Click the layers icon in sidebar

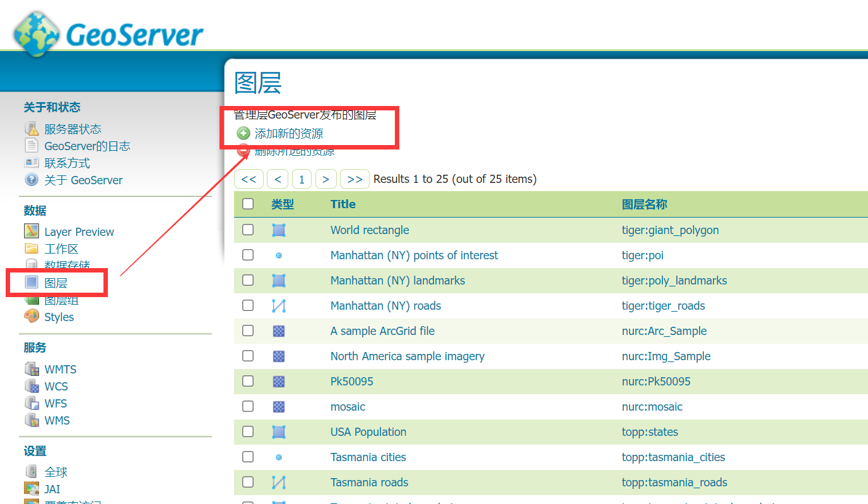[x=32, y=283]
